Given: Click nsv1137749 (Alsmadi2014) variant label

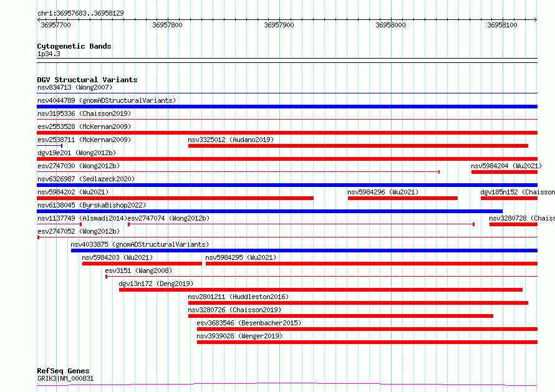Looking at the screenshot, I should [82, 218].
